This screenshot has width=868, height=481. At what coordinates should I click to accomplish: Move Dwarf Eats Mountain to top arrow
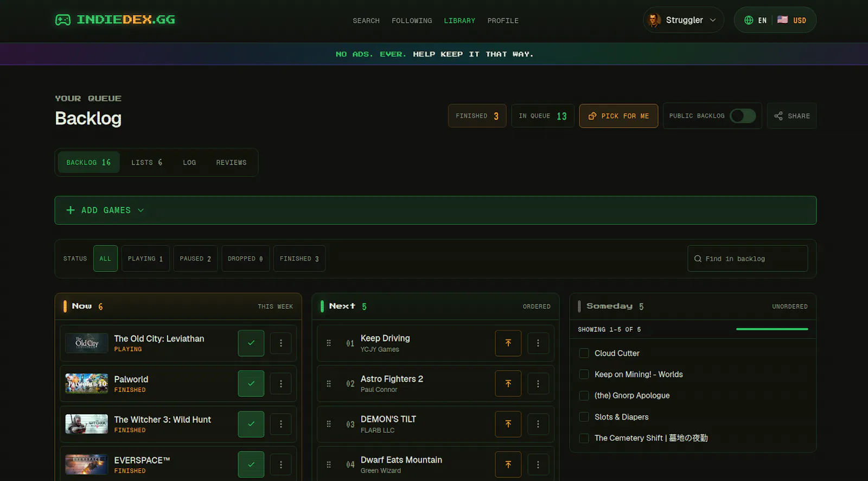pyautogui.click(x=508, y=465)
